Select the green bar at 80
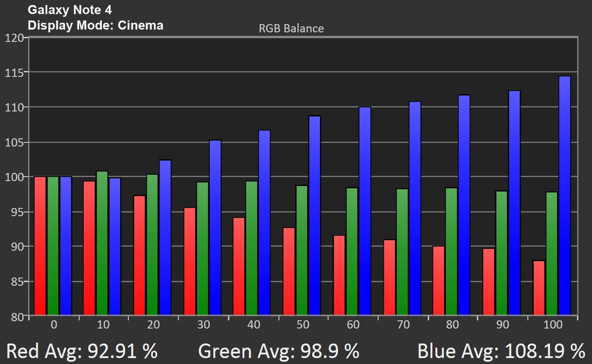 point(451,252)
